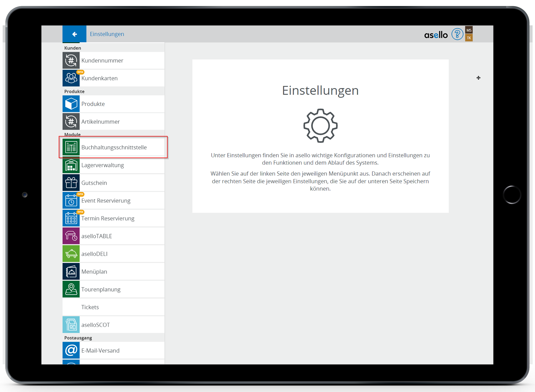
Task: Select aselloTABLE module entry
Action: [x=97, y=236]
